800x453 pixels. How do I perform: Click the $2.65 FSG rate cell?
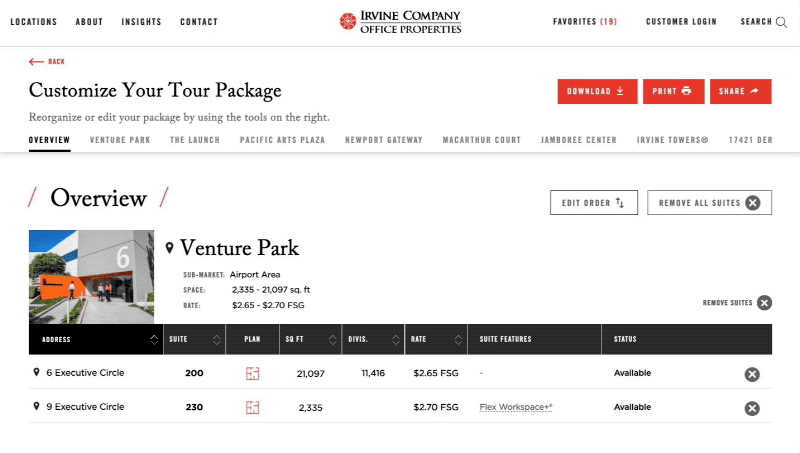[436, 373]
